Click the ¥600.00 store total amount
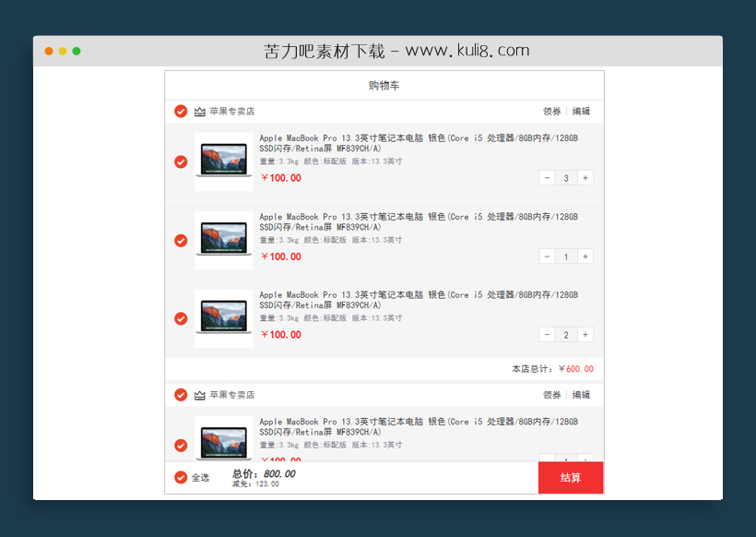 (577, 368)
